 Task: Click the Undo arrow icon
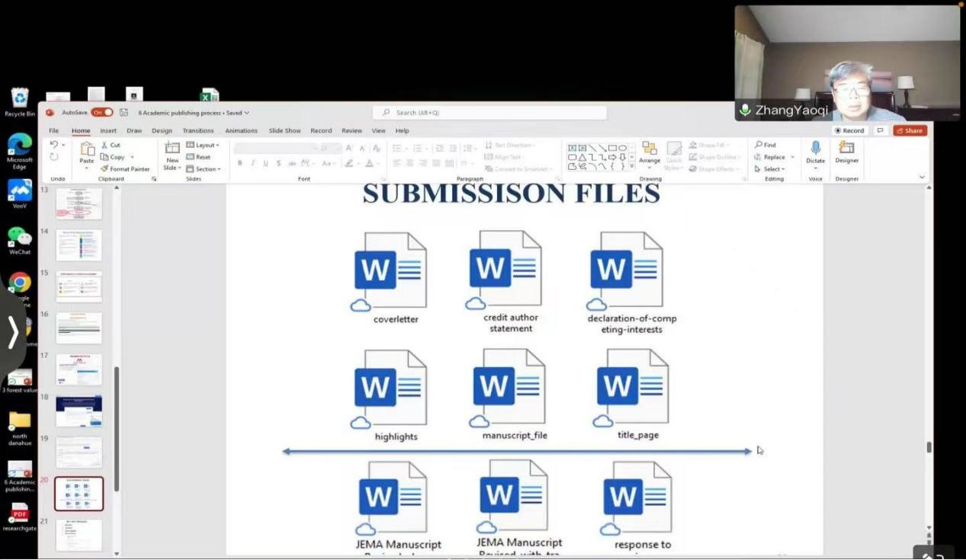pos(53,145)
